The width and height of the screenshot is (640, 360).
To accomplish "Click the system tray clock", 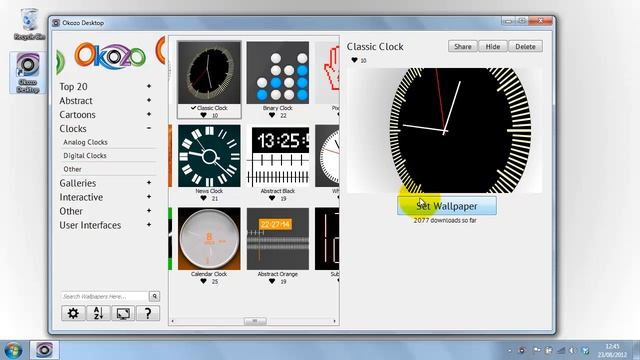I will point(612,351).
